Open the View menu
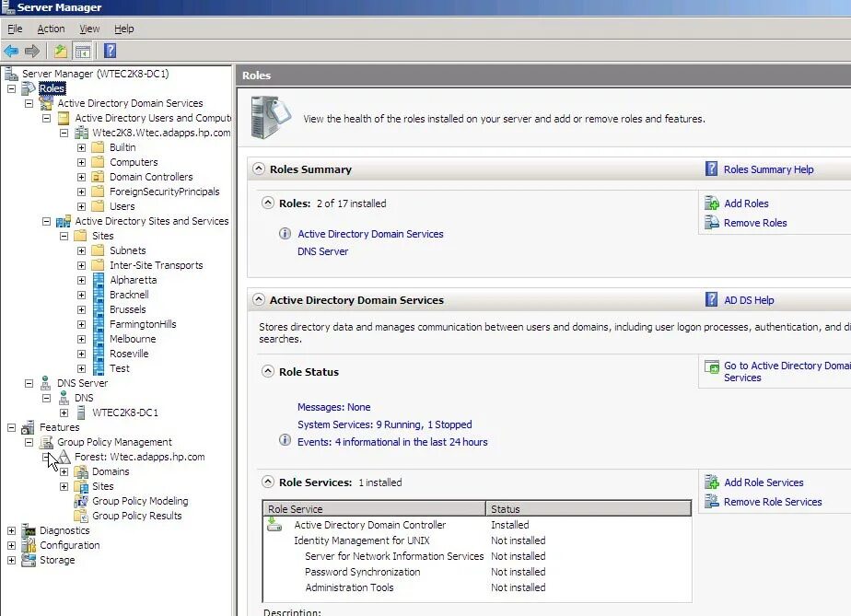 click(89, 29)
